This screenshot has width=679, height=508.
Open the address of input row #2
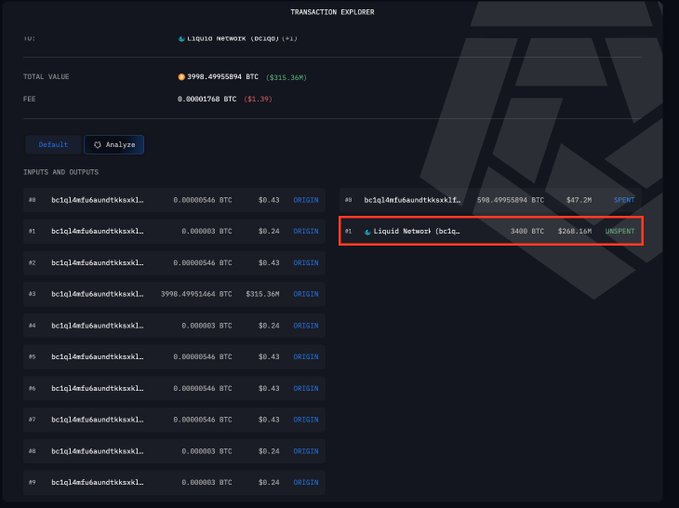[97, 263]
